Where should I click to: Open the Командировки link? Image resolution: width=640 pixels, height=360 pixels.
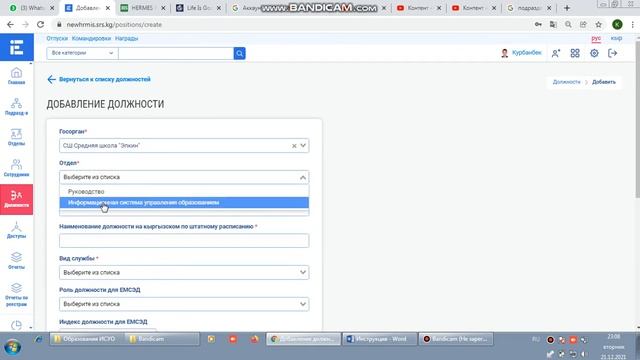tap(91, 38)
